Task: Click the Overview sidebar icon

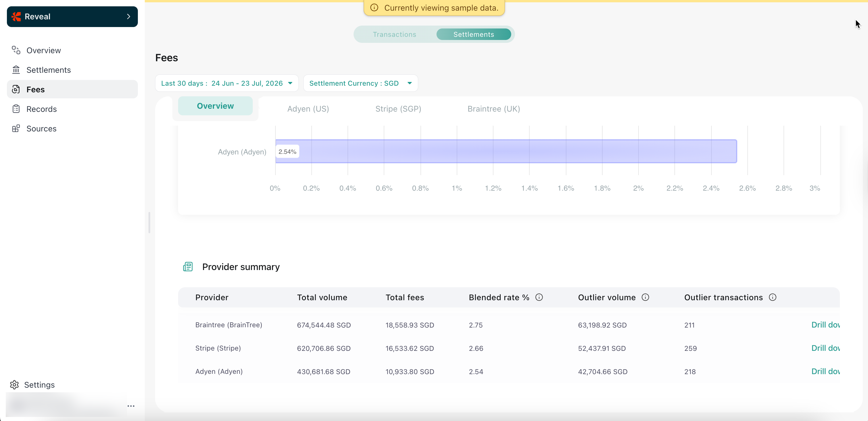Action: coord(16,50)
